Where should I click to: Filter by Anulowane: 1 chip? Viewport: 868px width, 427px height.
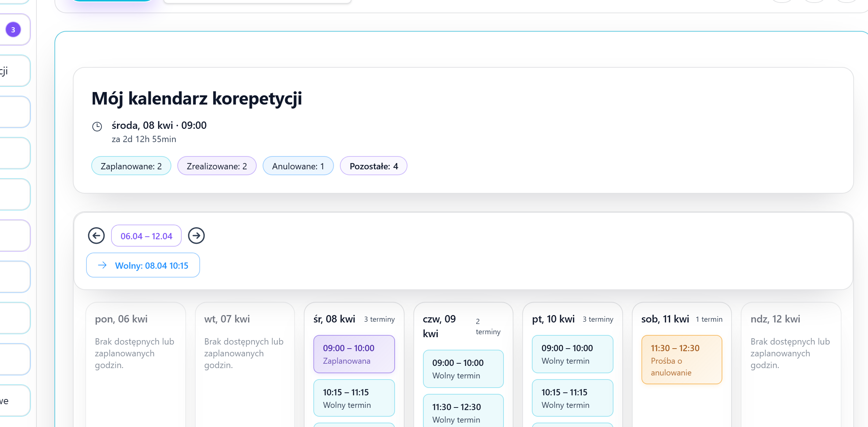pos(298,166)
